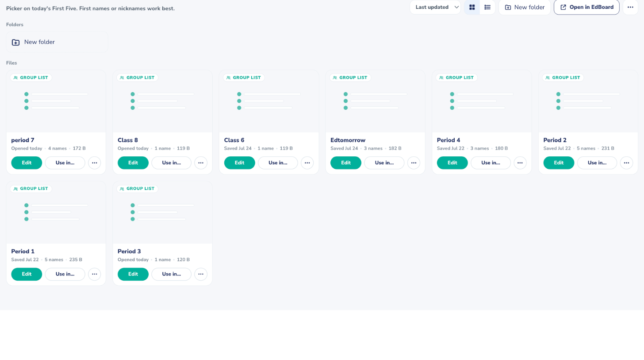The image size is (644, 360).
Task: Click the GROUP LIST badge on Period 4
Action: [x=457, y=77]
